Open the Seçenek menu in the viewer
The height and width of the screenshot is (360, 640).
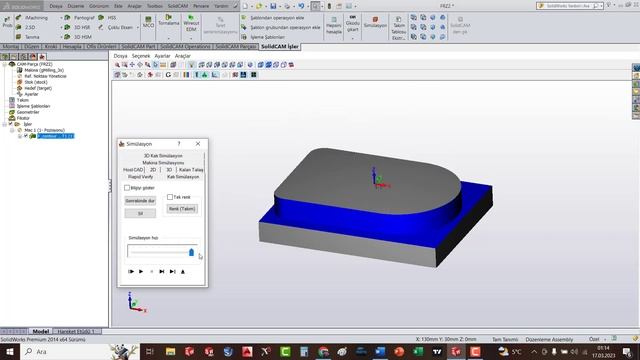point(141,56)
